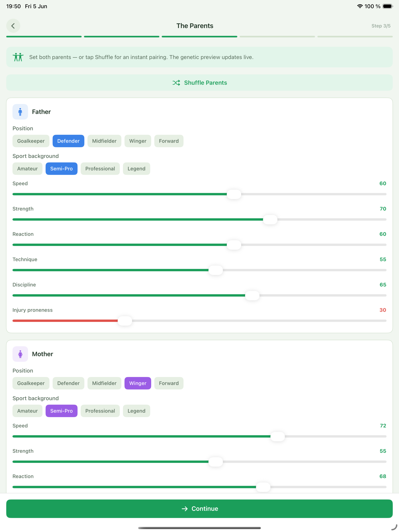Click Father's Discipline slider thumb
399x532 pixels.
pos(252,295)
